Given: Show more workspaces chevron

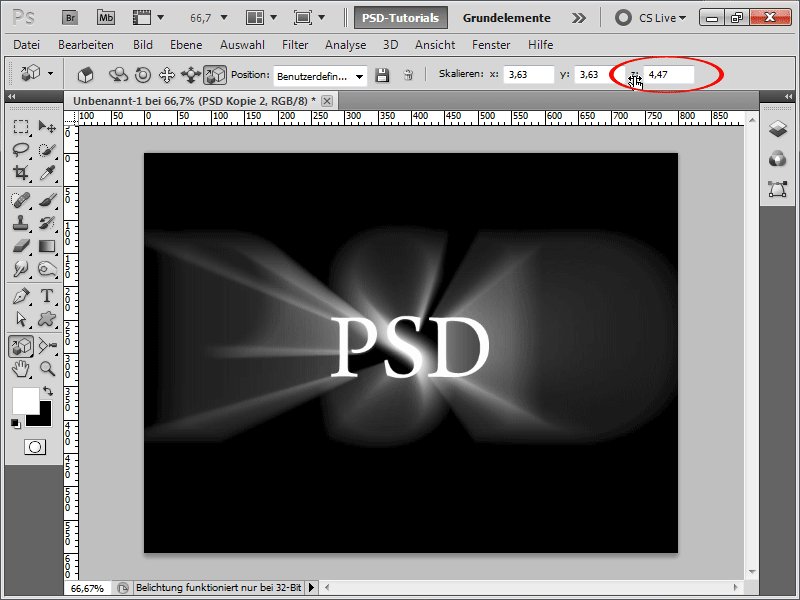Looking at the screenshot, I should [579, 18].
